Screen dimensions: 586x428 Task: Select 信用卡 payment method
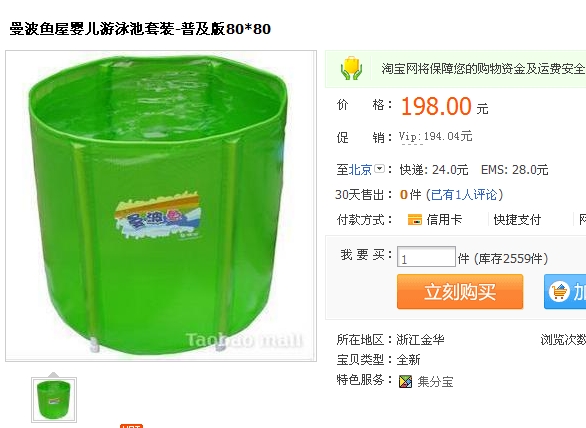pos(444,220)
